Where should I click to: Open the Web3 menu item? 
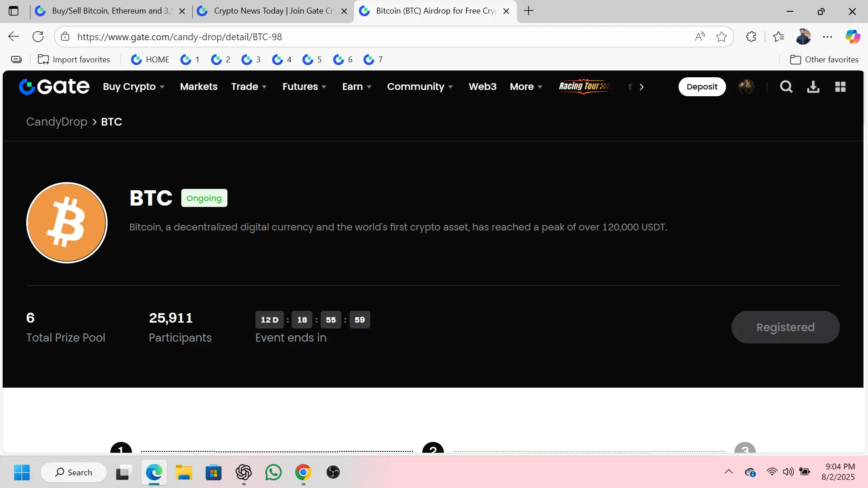click(x=482, y=87)
